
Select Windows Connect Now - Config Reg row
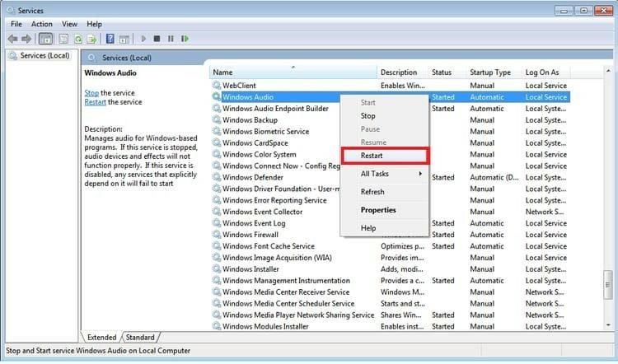point(391,166)
